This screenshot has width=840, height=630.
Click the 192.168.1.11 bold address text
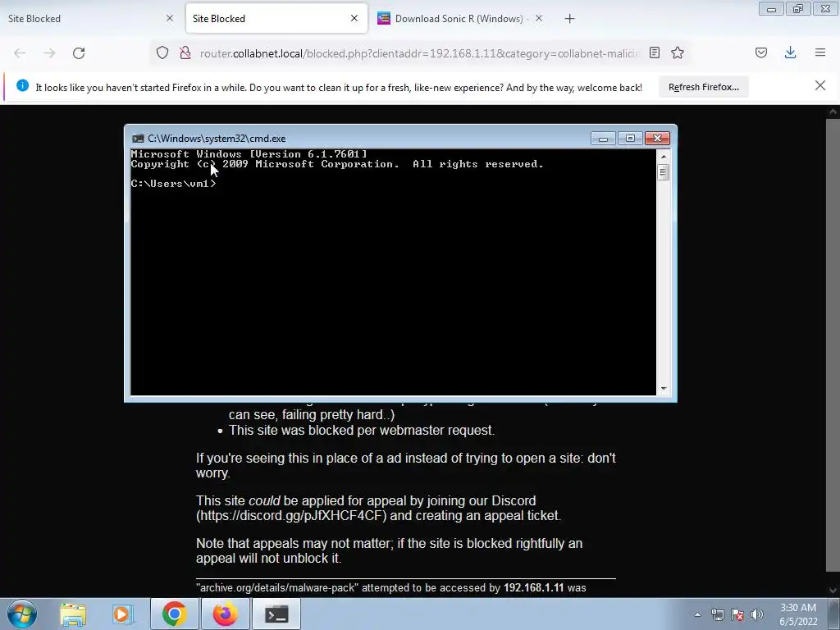coord(533,587)
